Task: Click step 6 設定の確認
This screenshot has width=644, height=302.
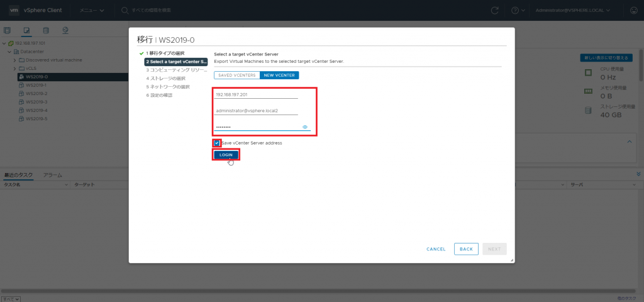Action: [x=159, y=96]
